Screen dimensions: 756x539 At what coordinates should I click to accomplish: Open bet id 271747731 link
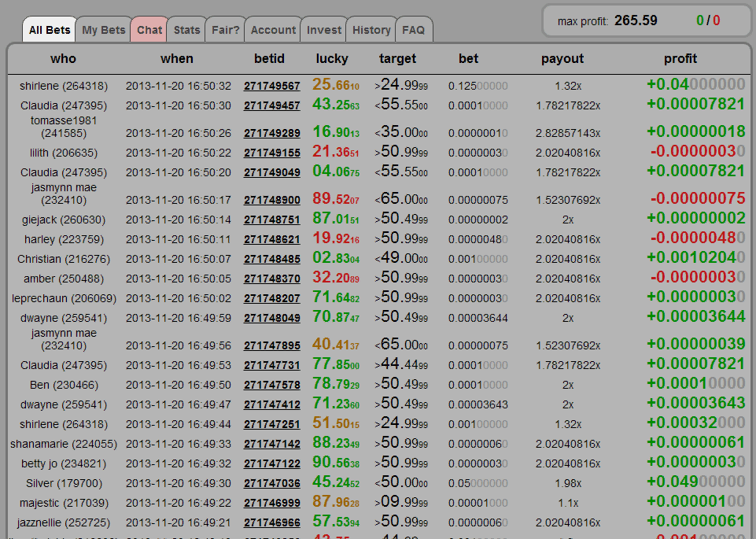[x=272, y=365]
